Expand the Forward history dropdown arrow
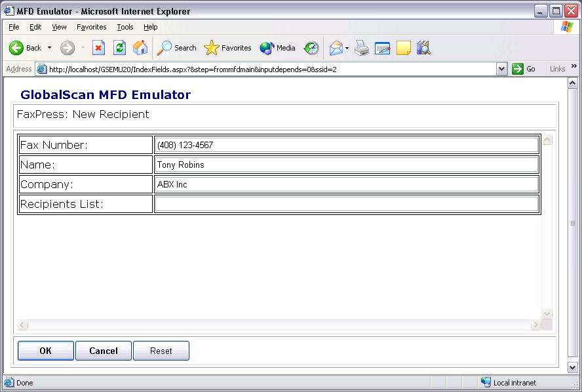The image size is (582, 392). click(x=83, y=48)
